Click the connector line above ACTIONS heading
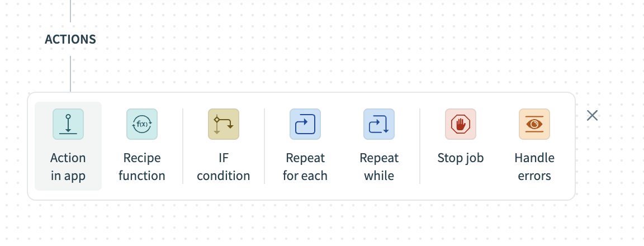The height and width of the screenshot is (246, 644). coord(70,10)
